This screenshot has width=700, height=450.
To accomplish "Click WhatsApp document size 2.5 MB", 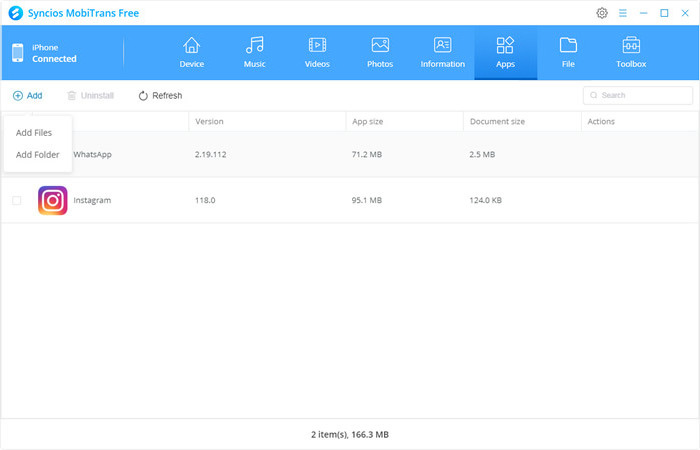I will pos(482,154).
